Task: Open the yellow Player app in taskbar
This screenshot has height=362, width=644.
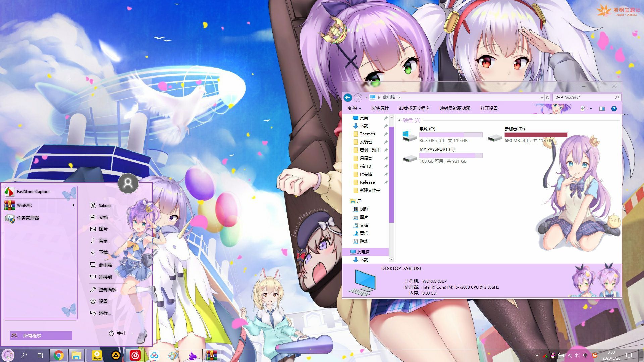Action: (97, 355)
